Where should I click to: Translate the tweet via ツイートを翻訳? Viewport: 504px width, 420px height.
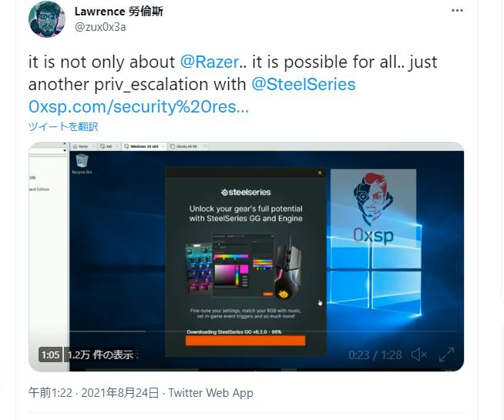click(x=63, y=126)
